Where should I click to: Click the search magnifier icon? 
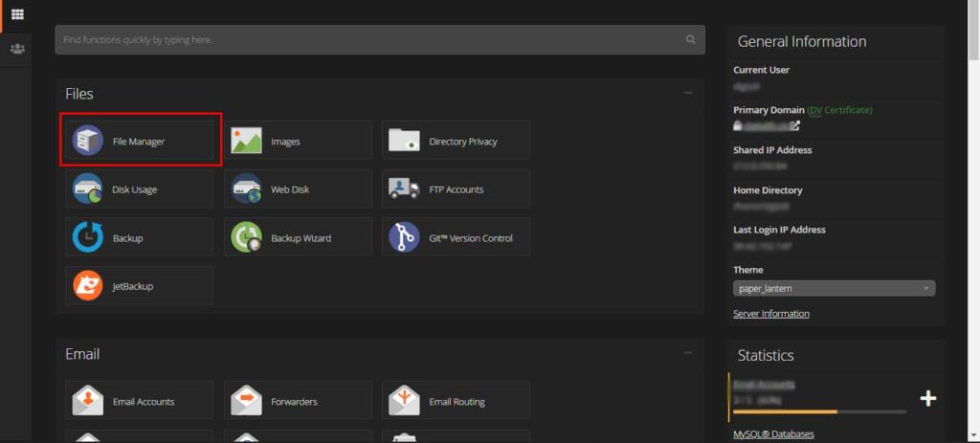click(x=691, y=39)
